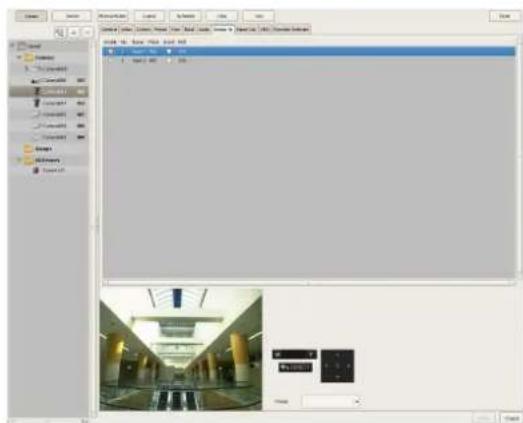Open the Preset tab in the tab row

160,29
